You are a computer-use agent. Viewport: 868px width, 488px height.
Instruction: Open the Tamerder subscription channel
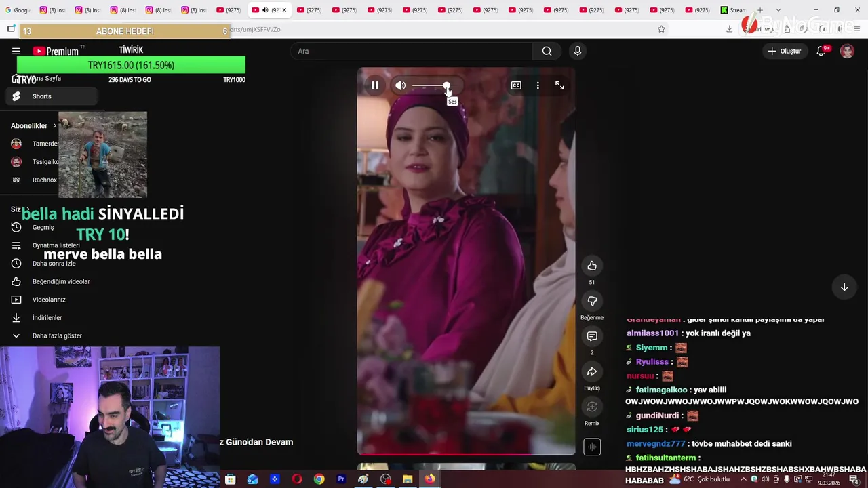click(34, 144)
